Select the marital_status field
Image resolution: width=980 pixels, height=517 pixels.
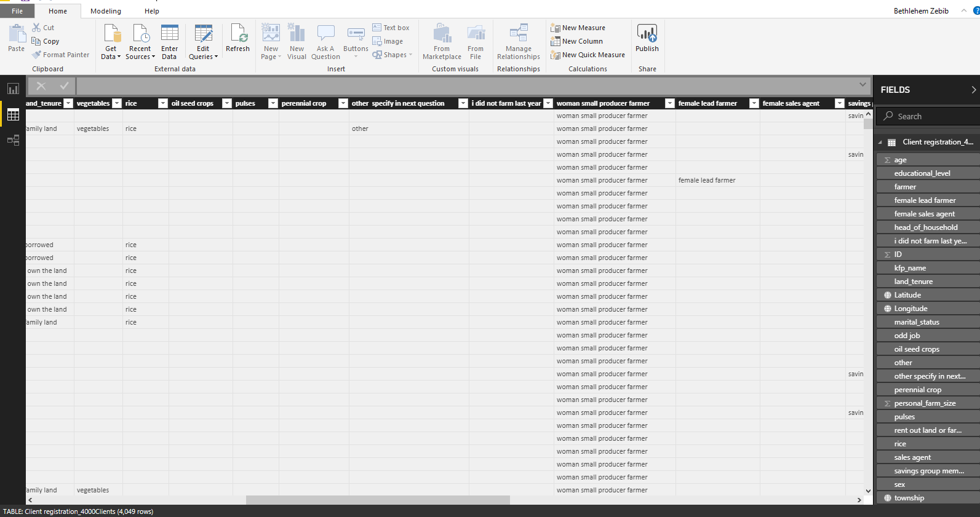(x=928, y=322)
